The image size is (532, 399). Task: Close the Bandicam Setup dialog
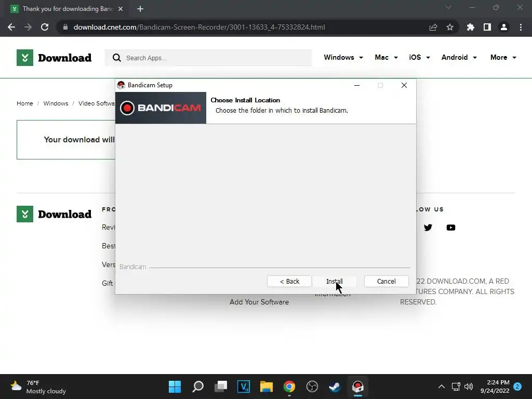point(404,85)
